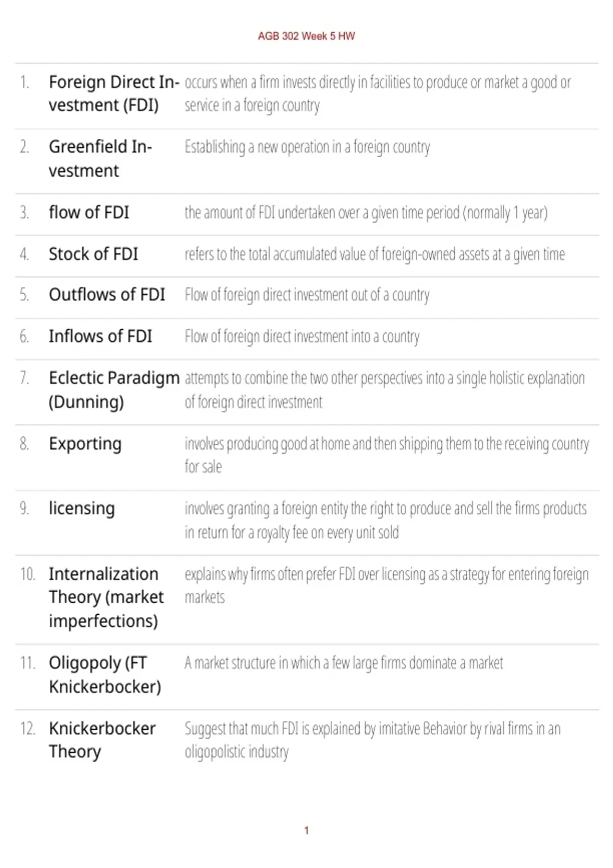
Task: Click definition 'refers to the total accumulated value'
Action: (x=375, y=254)
